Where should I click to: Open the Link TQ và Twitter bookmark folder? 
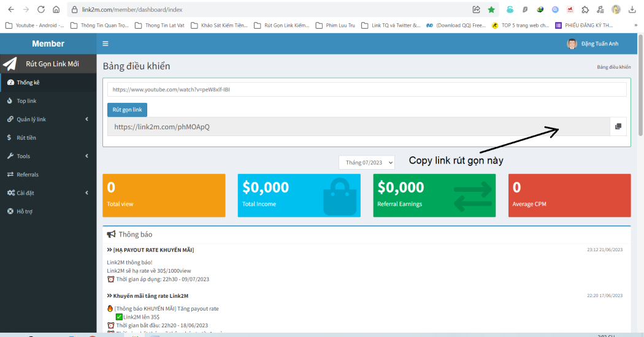pyautogui.click(x=391, y=26)
